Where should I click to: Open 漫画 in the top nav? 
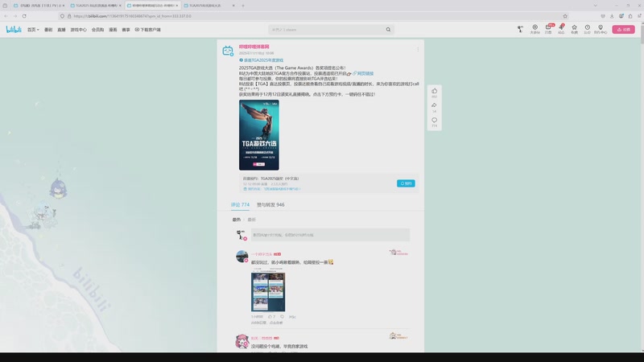pos(113,30)
